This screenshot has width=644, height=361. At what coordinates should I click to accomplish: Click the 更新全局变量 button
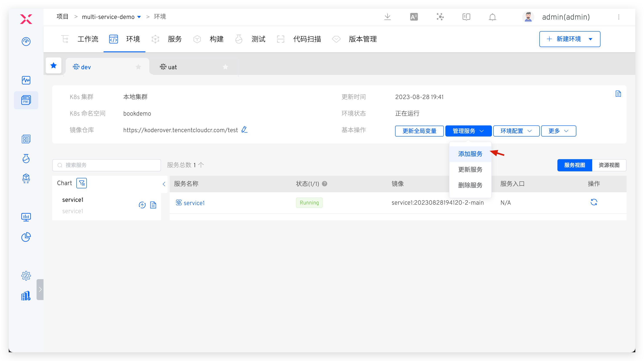coord(419,131)
